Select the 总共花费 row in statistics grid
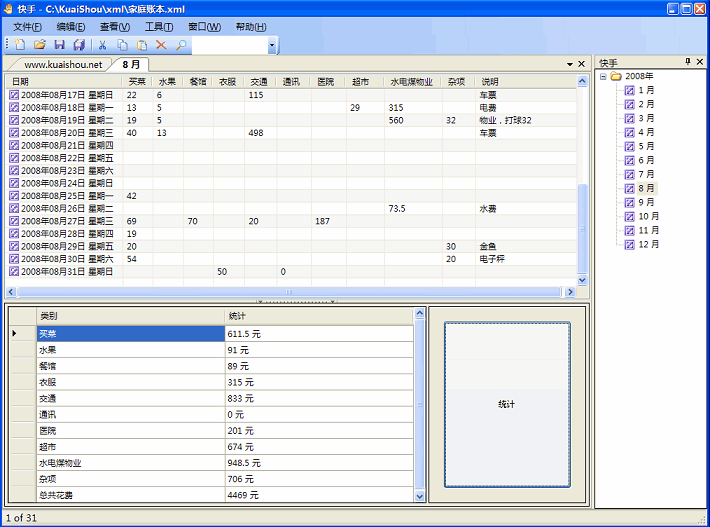Image resolution: width=710 pixels, height=527 pixels. (130, 495)
